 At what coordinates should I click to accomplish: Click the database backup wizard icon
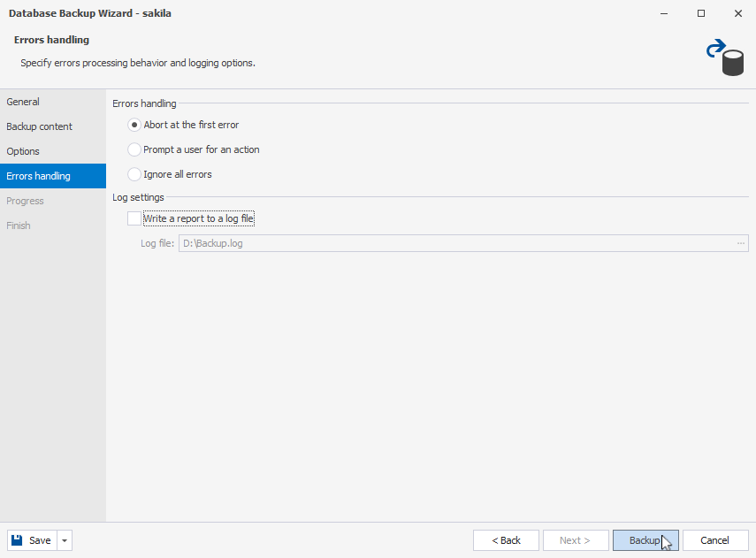click(x=725, y=57)
